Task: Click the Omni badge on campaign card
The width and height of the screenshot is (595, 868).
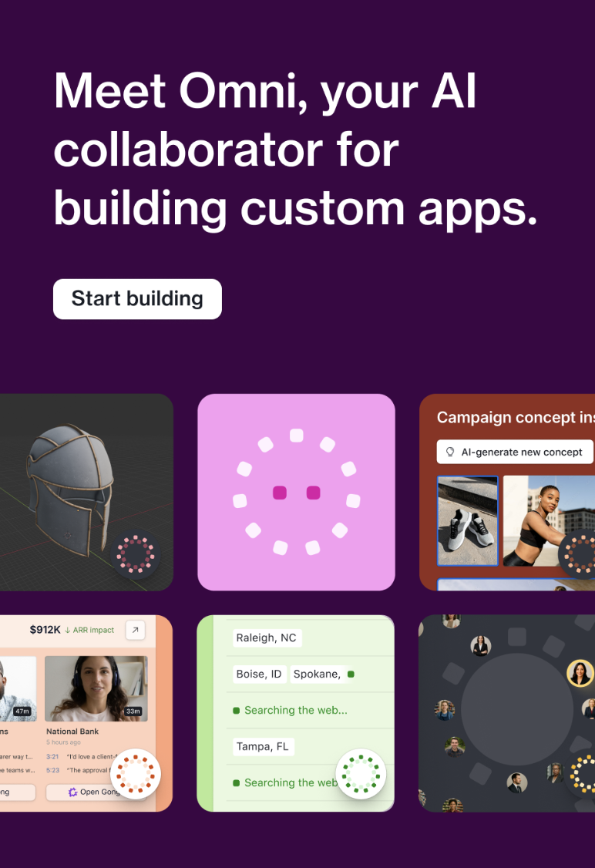Action: 578,553
